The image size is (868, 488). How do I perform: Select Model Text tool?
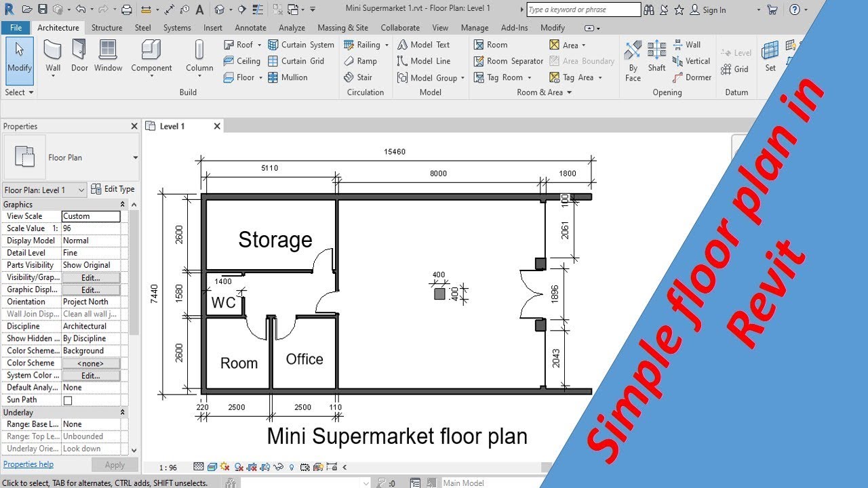click(424, 45)
